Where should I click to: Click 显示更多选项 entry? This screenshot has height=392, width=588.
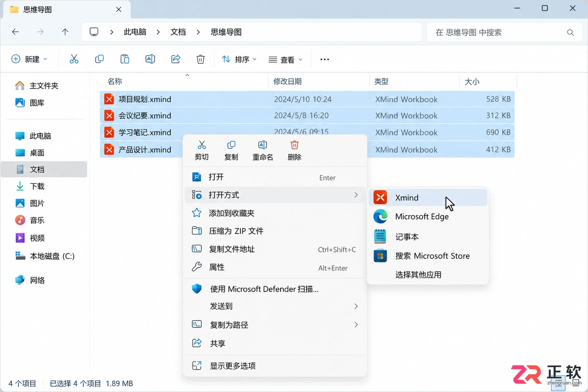tap(275, 366)
